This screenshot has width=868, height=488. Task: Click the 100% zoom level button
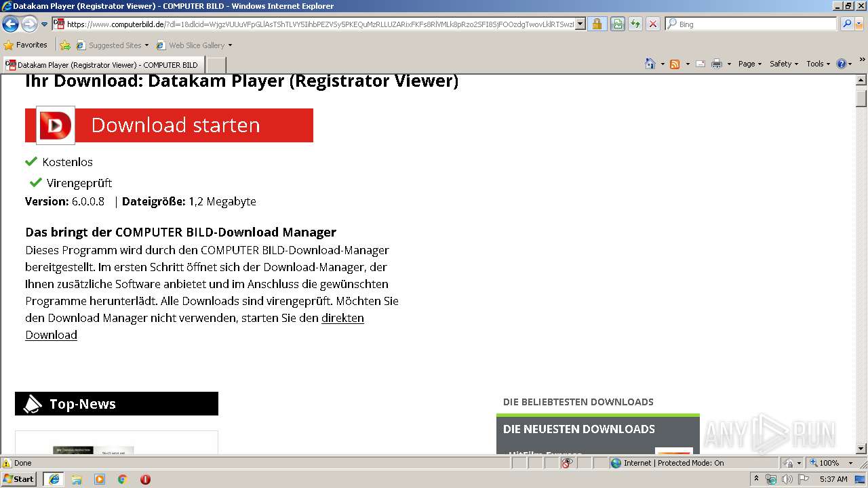click(x=823, y=463)
